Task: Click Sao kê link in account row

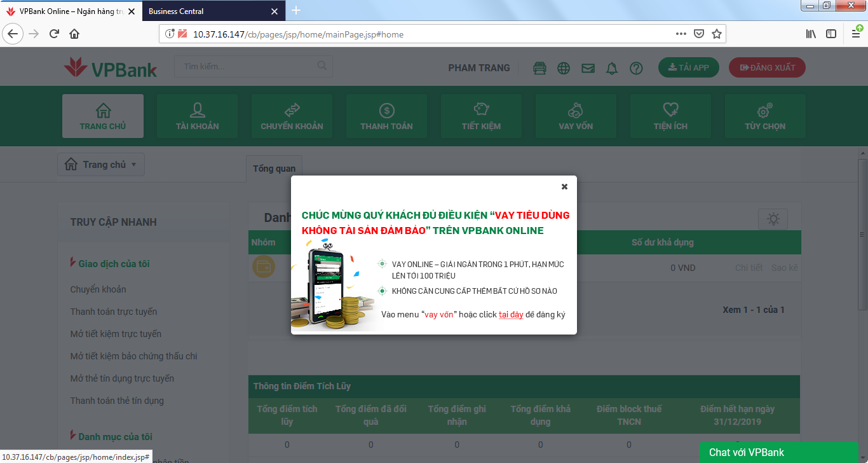Action: click(785, 268)
